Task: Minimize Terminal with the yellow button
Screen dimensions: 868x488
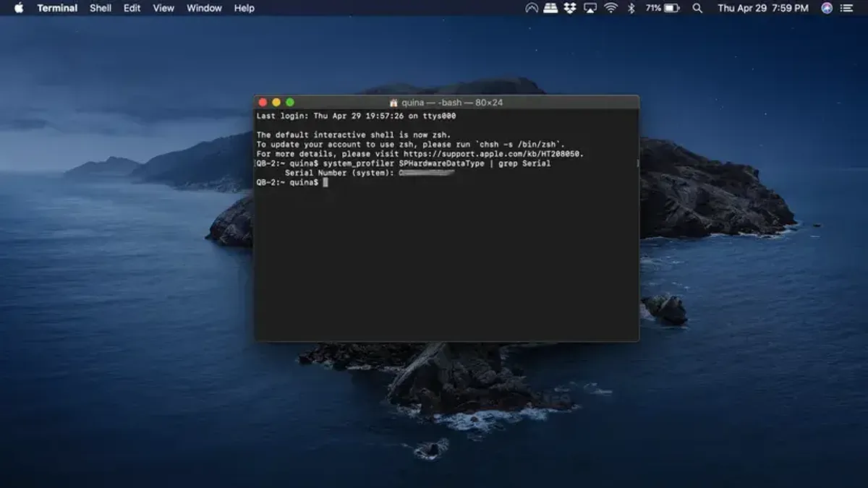Action: click(276, 103)
